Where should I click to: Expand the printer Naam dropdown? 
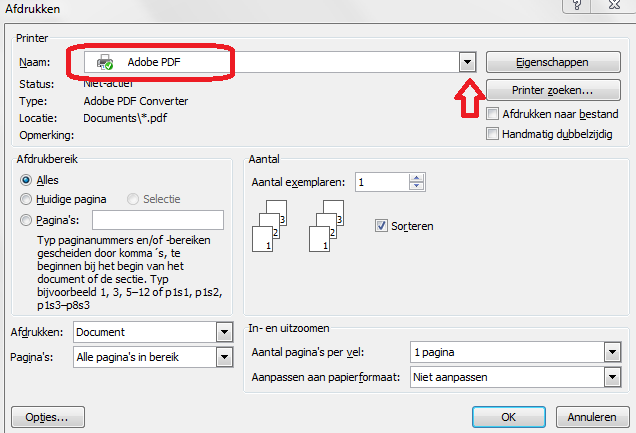tap(467, 62)
